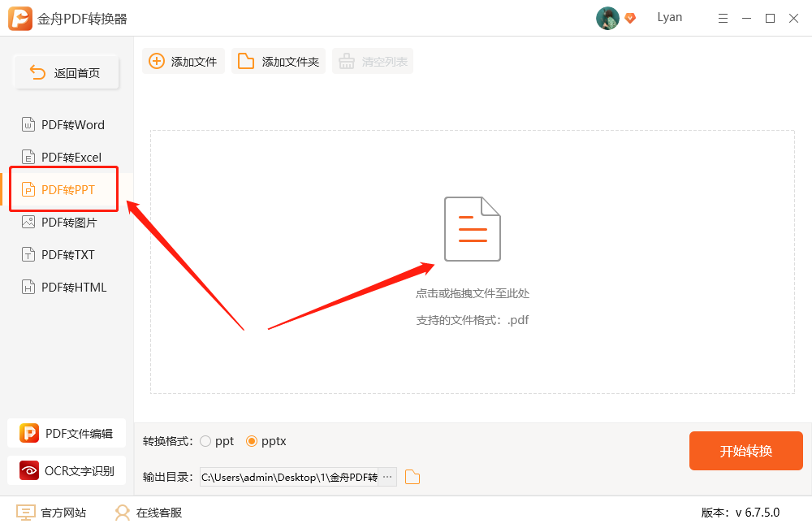Click the ellipsis browse button for output path
The image size is (812, 528).
click(387, 477)
